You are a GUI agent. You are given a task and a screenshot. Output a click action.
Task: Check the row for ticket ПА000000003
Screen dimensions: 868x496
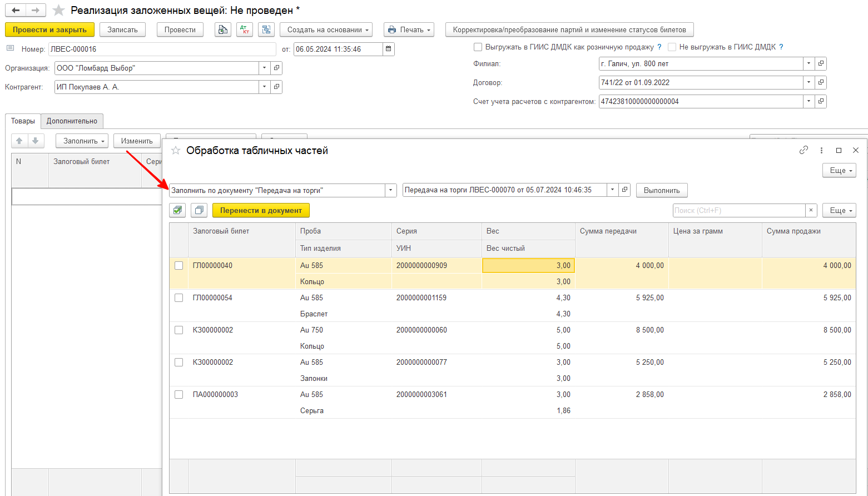coord(178,394)
